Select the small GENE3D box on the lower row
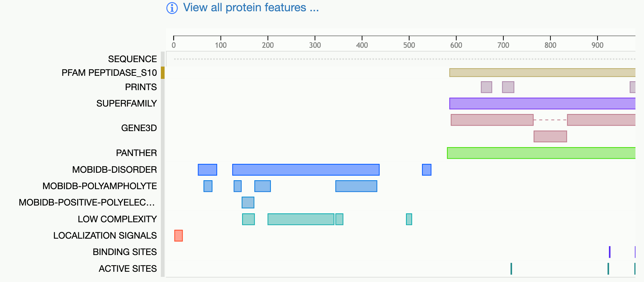Image resolution: width=644 pixels, height=282 pixels. point(550,137)
